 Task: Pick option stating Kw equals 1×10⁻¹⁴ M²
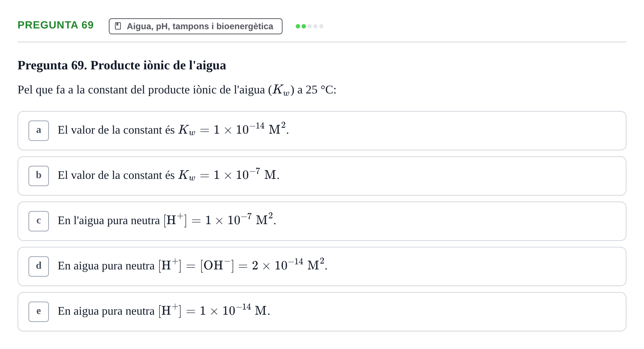(x=322, y=131)
